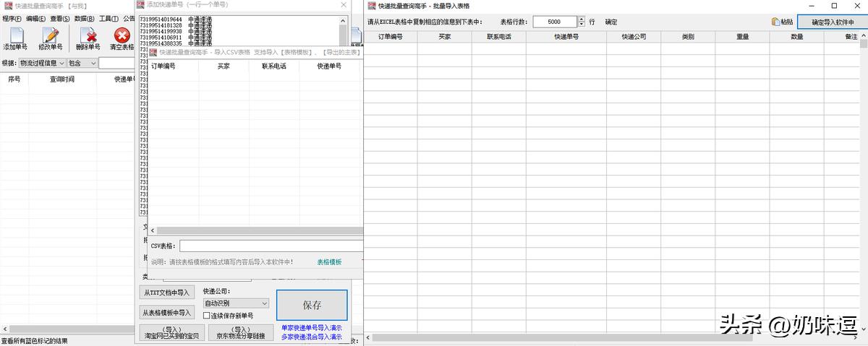The image size is (868, 346).
Task: Open the 工具(T) menu
Action: [x=109, y=18]
